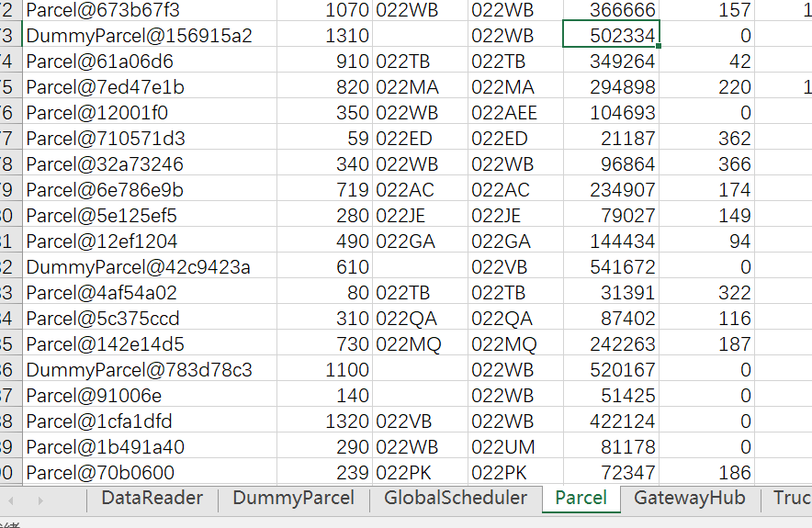Screen dimensions: 812x528
Task: Select value 520167
Action: [611, 368]
